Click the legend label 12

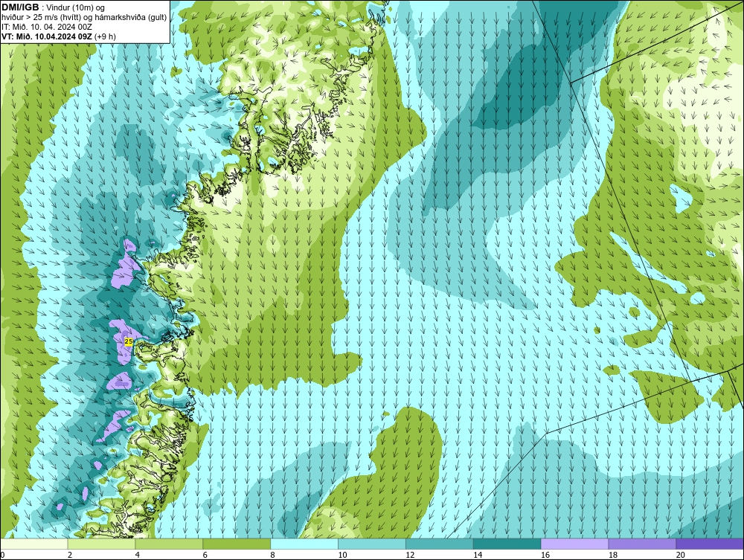coord(410,555)
